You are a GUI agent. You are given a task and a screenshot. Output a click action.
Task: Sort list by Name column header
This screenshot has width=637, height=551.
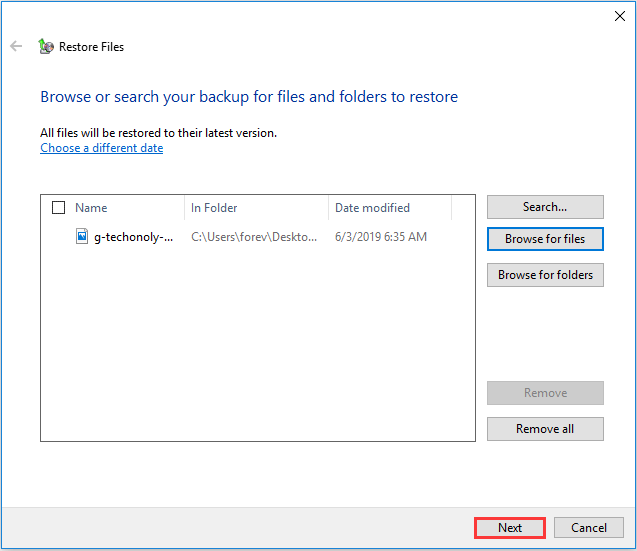[91, 208]
